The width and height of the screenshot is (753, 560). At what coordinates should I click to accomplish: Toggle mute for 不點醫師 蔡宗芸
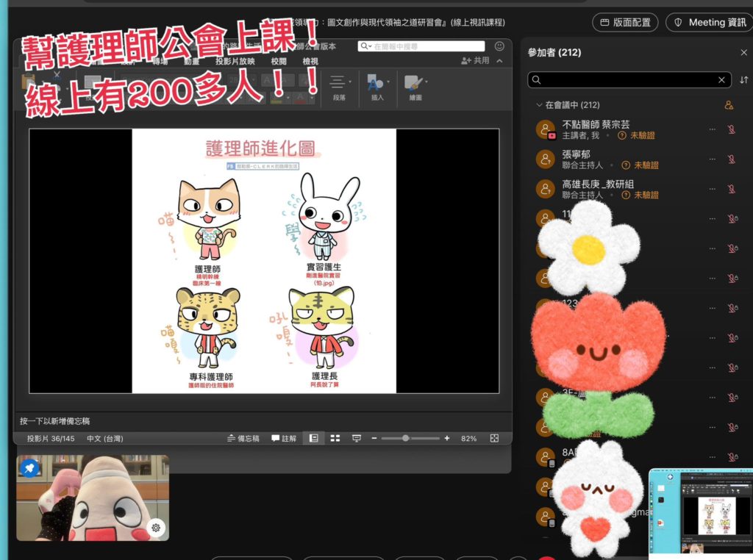pyautogui.click(x=732, y=130)
